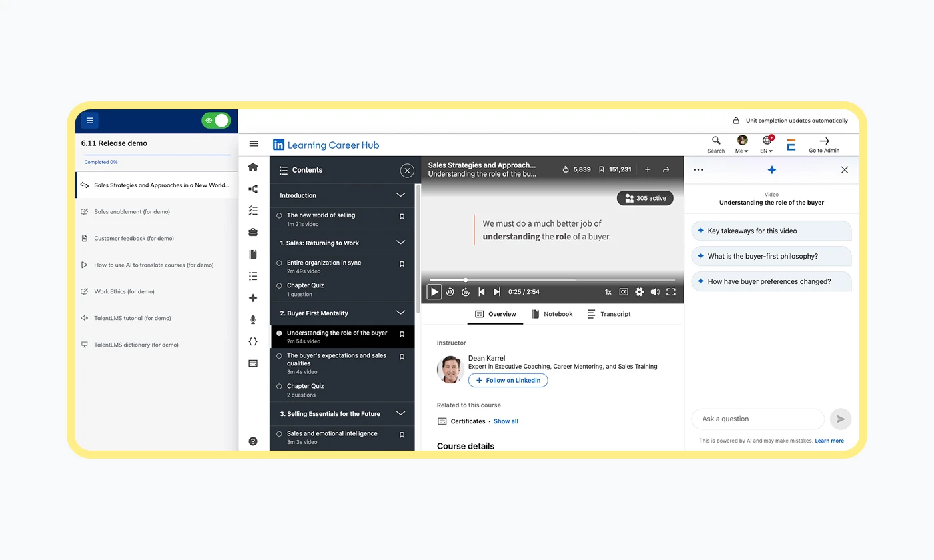Select radio for 'Entire organization in sync'

279,263
